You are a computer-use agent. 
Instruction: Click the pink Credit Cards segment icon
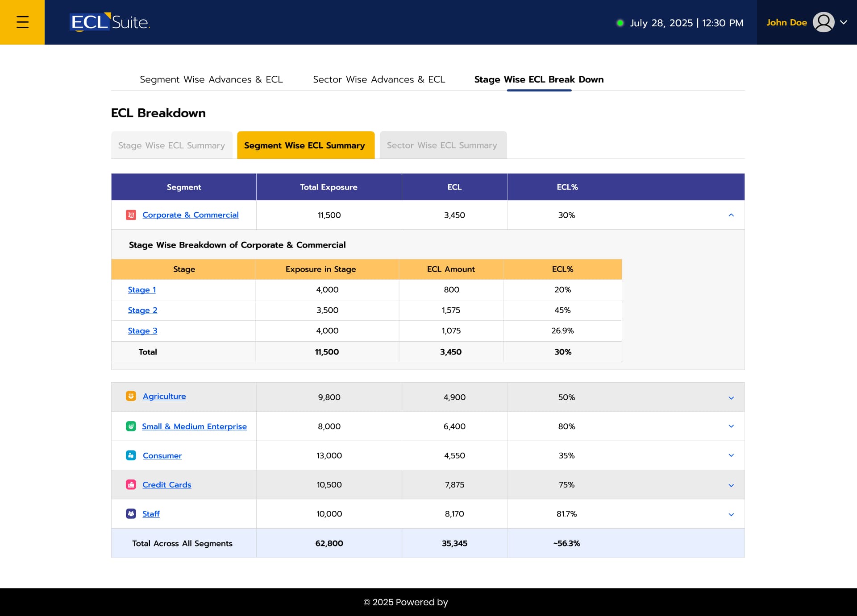click(x=131, y=485)
